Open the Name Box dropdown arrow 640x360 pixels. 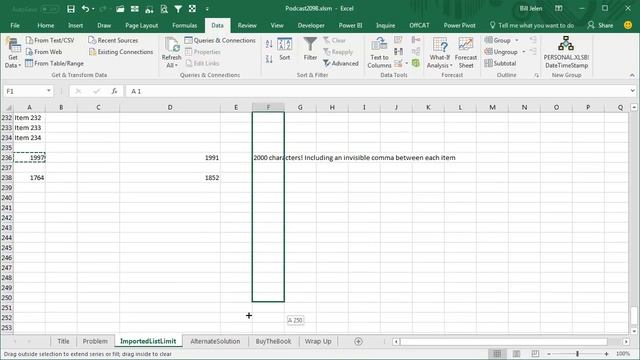(49, 91)
